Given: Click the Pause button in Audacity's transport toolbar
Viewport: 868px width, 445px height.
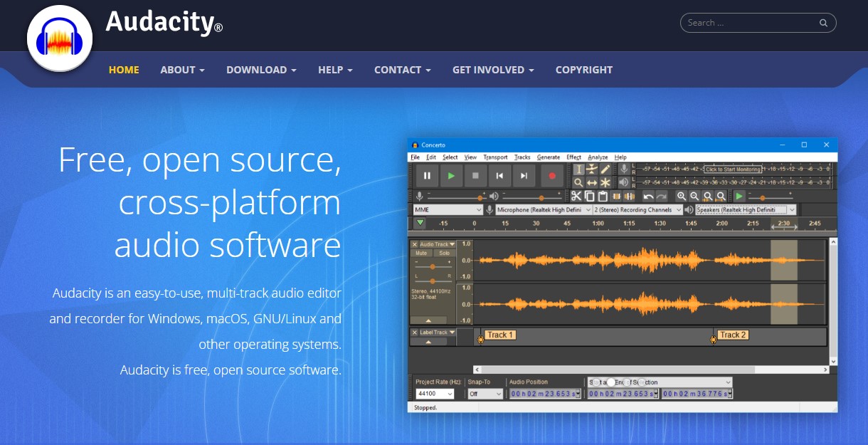Looking at the screenshot, I should click(427, 175).
